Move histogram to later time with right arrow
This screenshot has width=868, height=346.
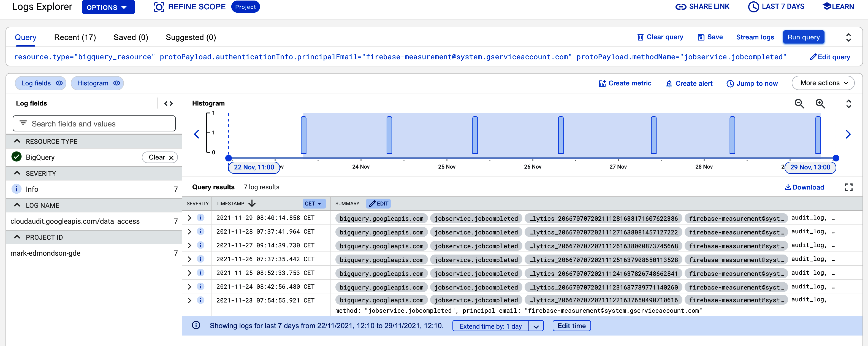[848, 134]
